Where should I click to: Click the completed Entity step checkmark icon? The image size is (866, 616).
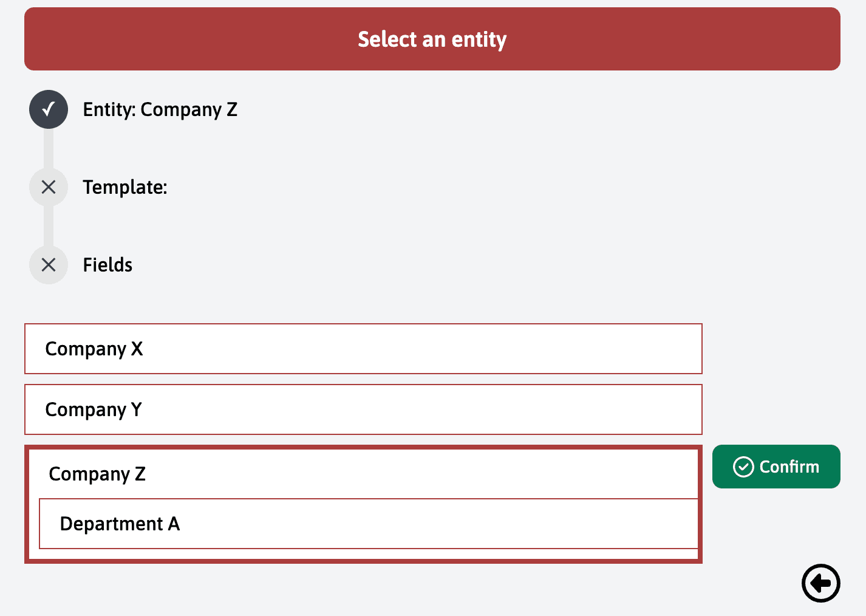(49, 109)
